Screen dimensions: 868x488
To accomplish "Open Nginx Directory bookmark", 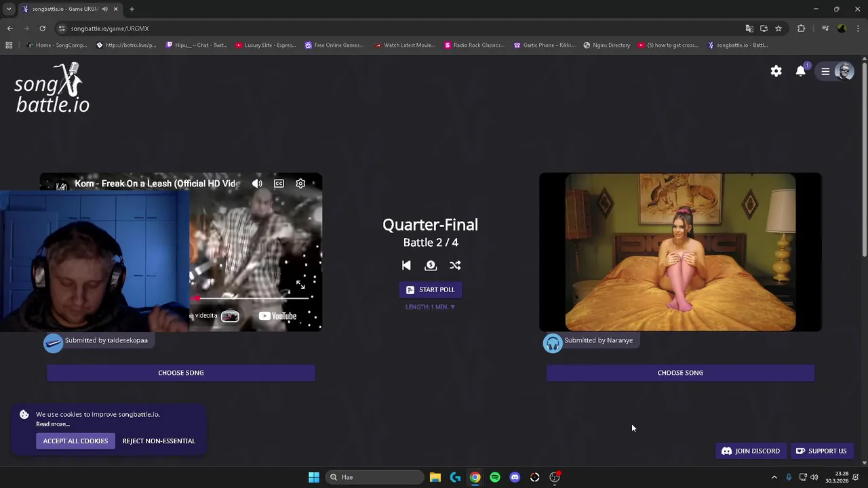I will click(x=606, y=45).
